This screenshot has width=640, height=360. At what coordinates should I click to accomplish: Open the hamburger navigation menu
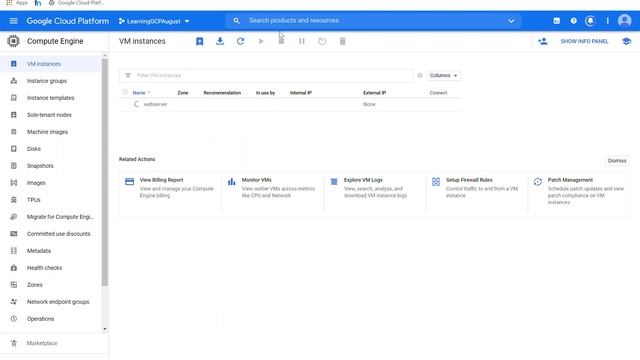pos(13,21)
